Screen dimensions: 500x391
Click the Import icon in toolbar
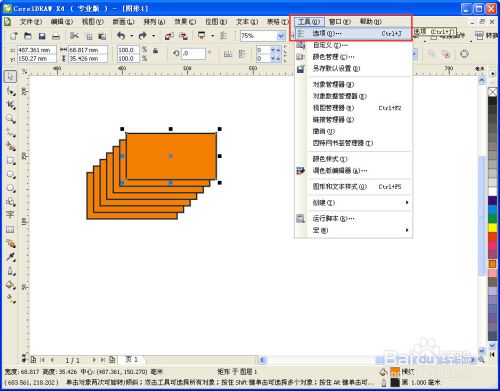(169, 36)
